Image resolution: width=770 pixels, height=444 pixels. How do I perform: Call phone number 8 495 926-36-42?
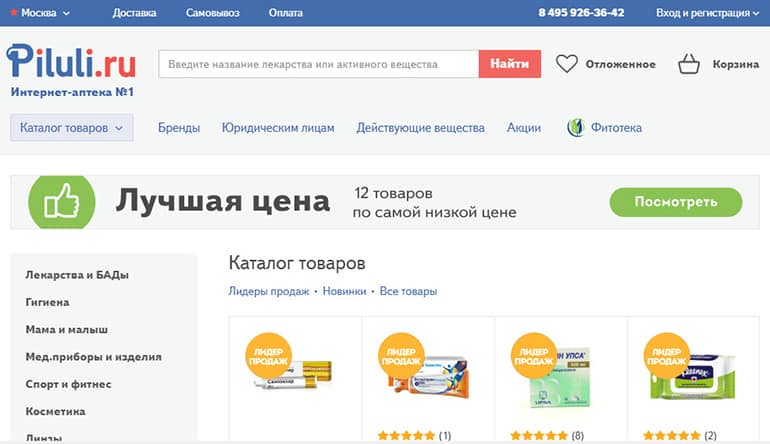pos(581,13)
